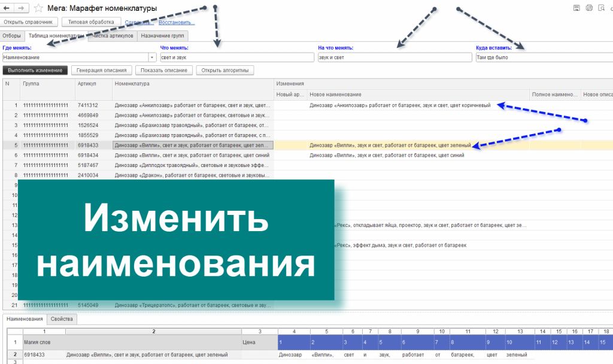Select article cell 5145049 in row 21
Screen dimensions: 613x364
[93, 305]
